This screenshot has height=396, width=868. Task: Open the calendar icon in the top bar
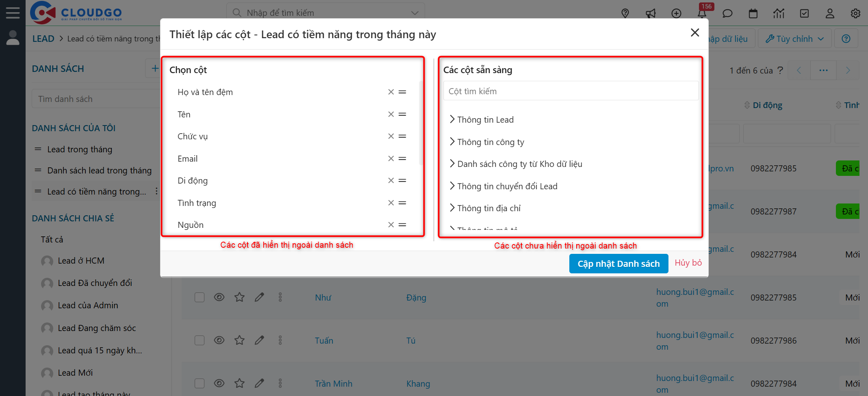pyautogui.click(x=753, y=13)
